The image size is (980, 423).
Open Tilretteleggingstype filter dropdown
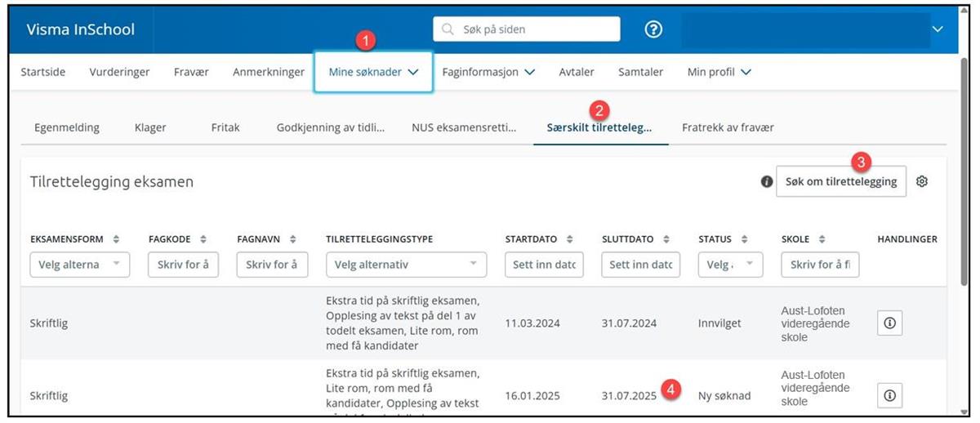405,265
